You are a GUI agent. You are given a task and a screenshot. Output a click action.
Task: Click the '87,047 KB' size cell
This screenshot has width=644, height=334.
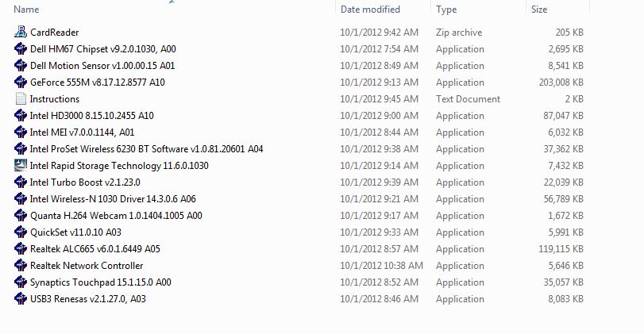coord(563,116)
